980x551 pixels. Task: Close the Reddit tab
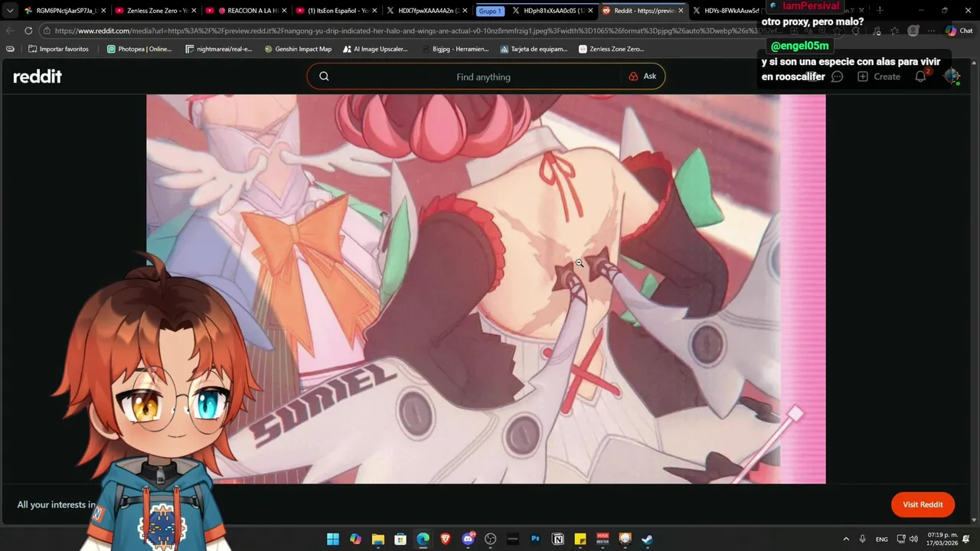point(681,11)
